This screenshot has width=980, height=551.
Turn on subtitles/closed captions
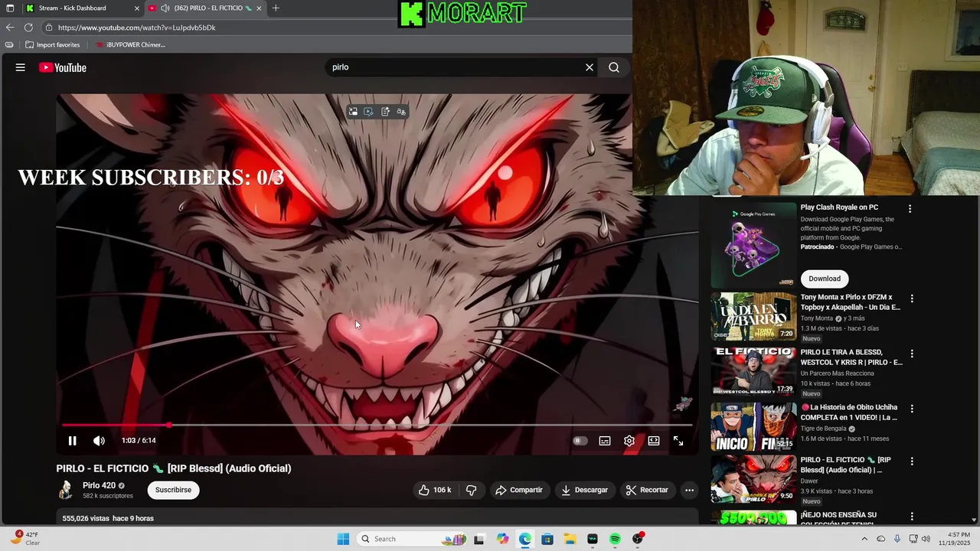pyautogui.click(x=605, y=441)
